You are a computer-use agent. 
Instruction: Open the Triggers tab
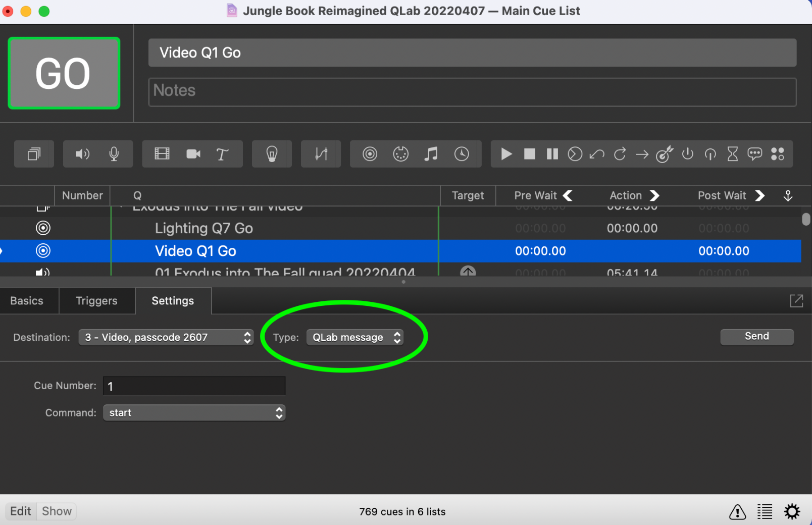(x=96, y=301)
